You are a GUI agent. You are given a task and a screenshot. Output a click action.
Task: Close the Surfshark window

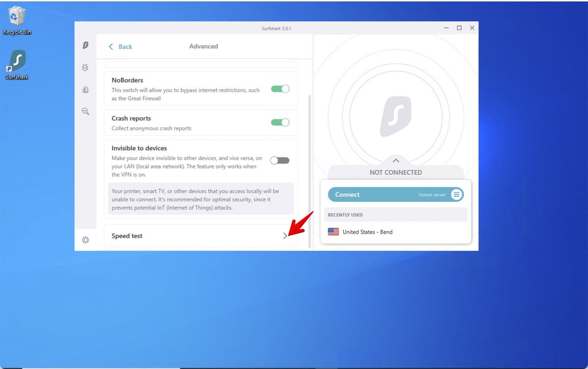coord(472,28)
